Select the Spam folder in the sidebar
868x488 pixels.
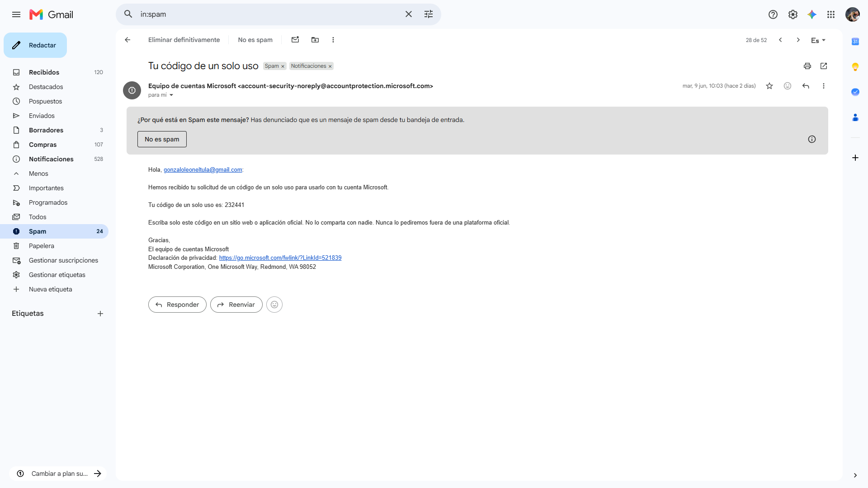click(54, 231)
